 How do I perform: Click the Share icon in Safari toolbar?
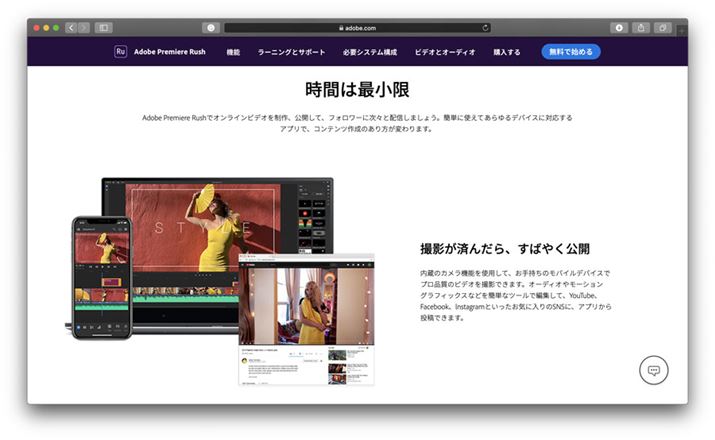pos(641,28)
